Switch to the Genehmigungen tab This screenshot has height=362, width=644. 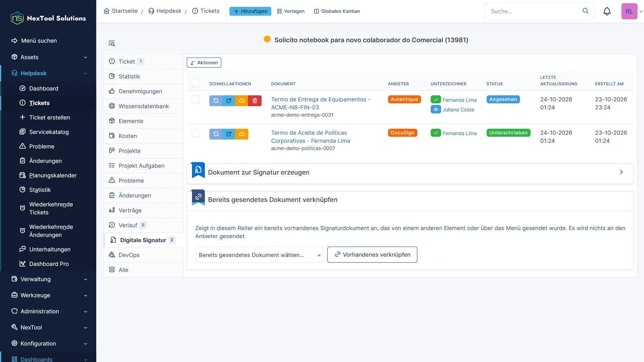click(x=143, y=91)
